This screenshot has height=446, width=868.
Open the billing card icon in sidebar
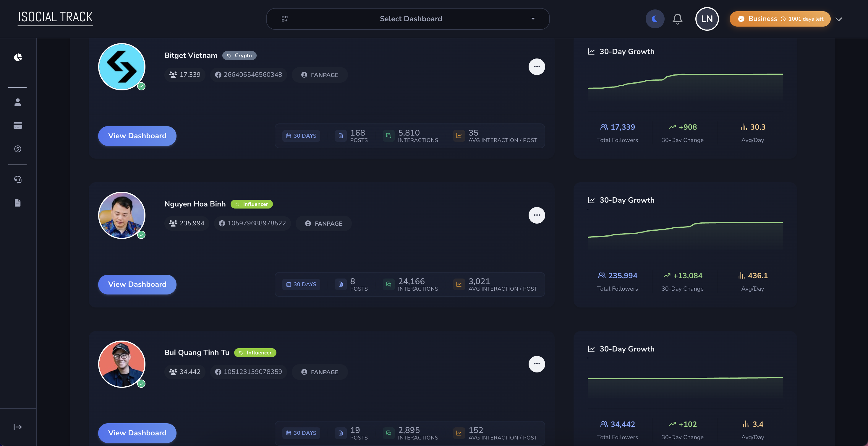[18, 126]
